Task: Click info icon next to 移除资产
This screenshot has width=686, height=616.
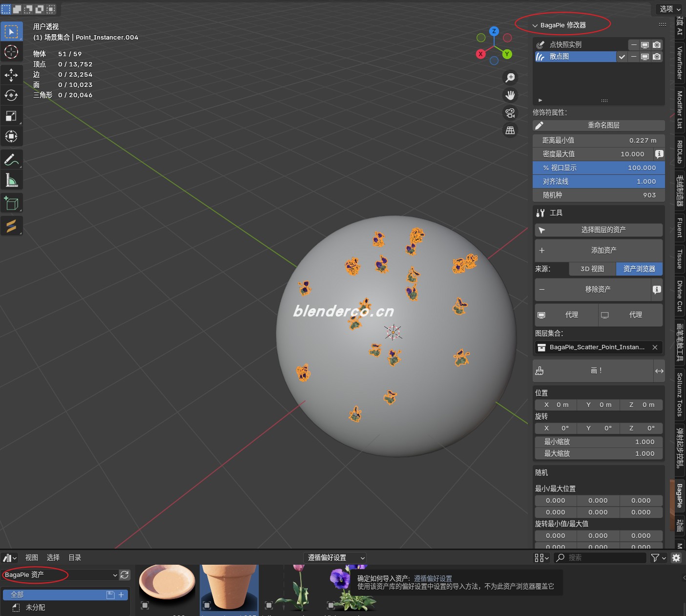Action: [657, 289]
